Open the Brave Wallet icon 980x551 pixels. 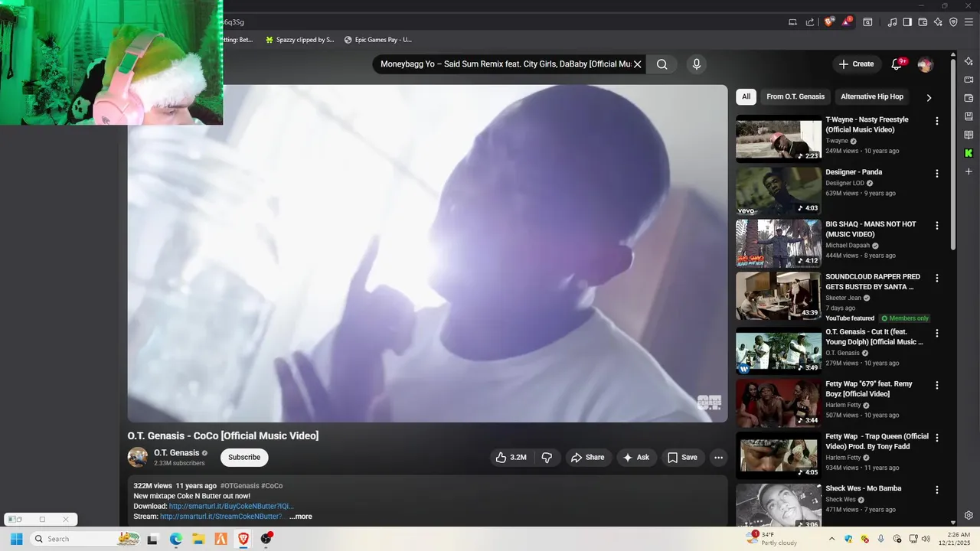click(x=923, y=22)
